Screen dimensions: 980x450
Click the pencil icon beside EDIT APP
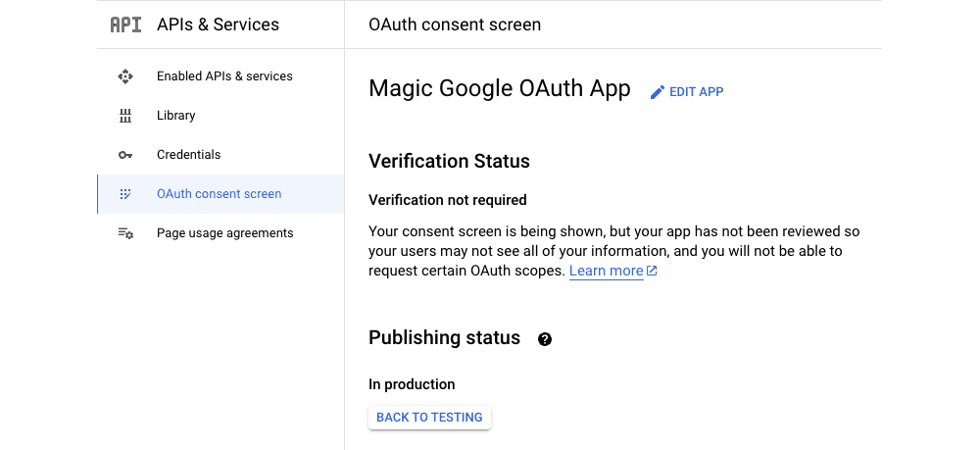(658, 92)
